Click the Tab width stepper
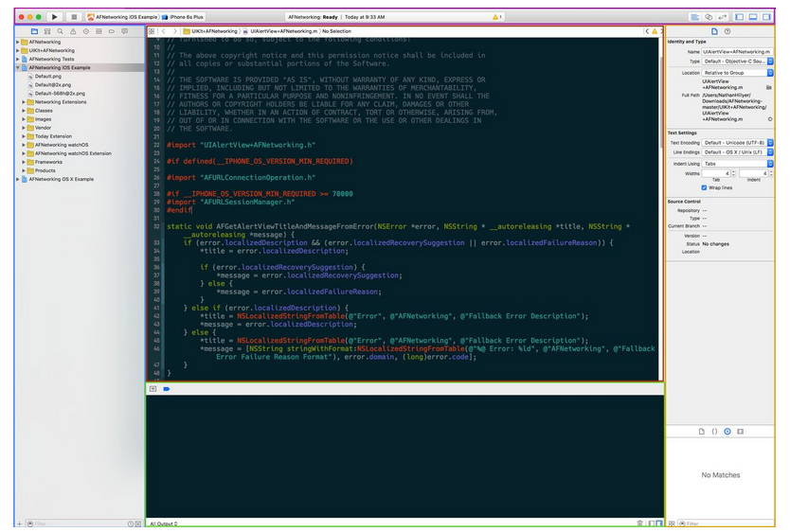Screen dimensions: 790x532 point(733,173)
